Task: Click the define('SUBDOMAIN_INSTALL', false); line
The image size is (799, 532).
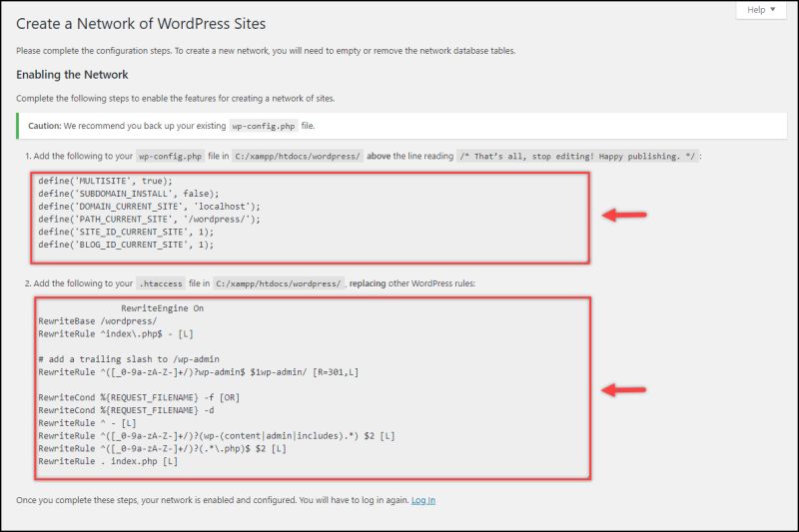Action: (129, 194)
